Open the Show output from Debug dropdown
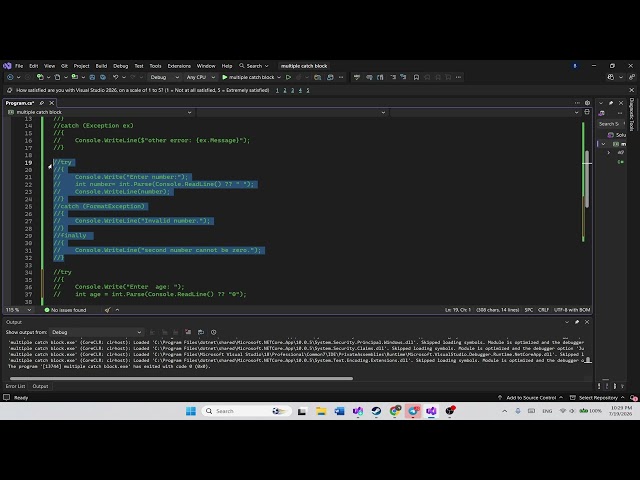 pyautogui.click(x=96, y=332)
